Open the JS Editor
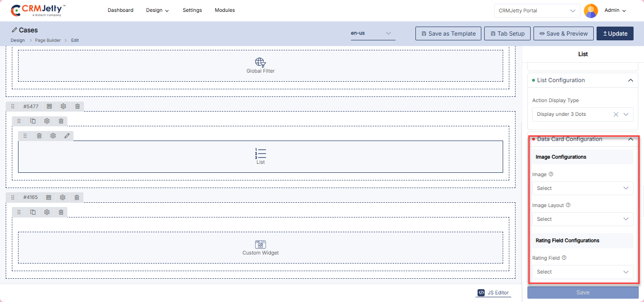 (494, 293)
